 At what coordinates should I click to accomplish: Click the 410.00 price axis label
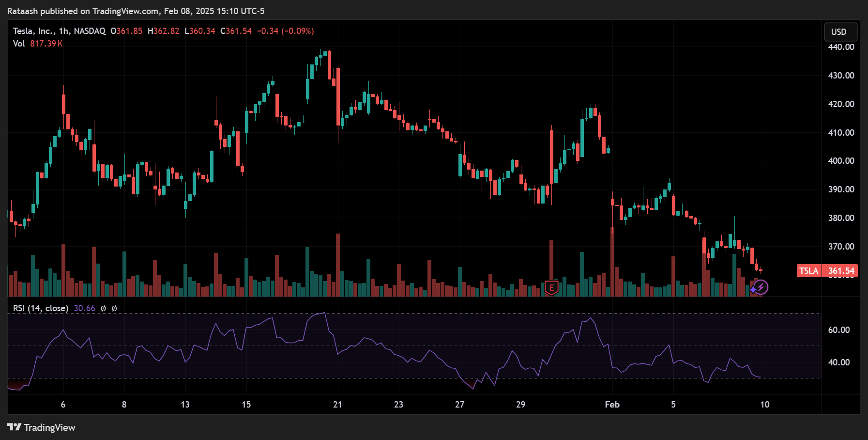pos(841,133)
